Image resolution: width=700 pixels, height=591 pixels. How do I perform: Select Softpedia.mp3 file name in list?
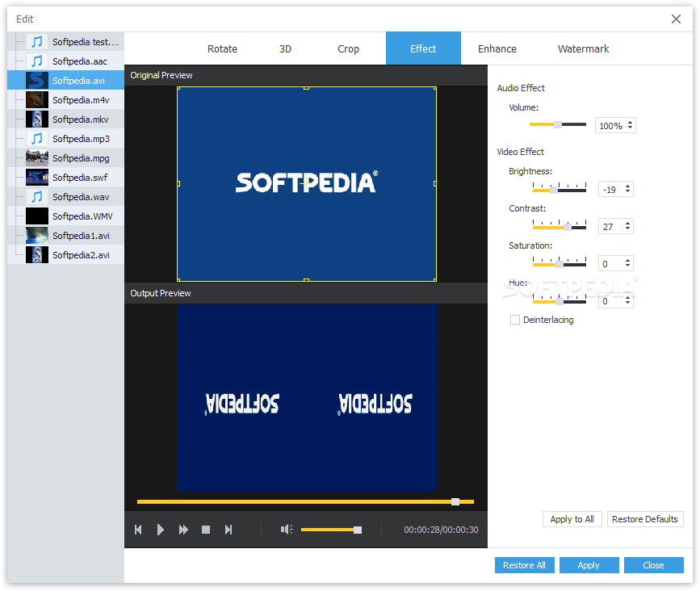point(81,139)
